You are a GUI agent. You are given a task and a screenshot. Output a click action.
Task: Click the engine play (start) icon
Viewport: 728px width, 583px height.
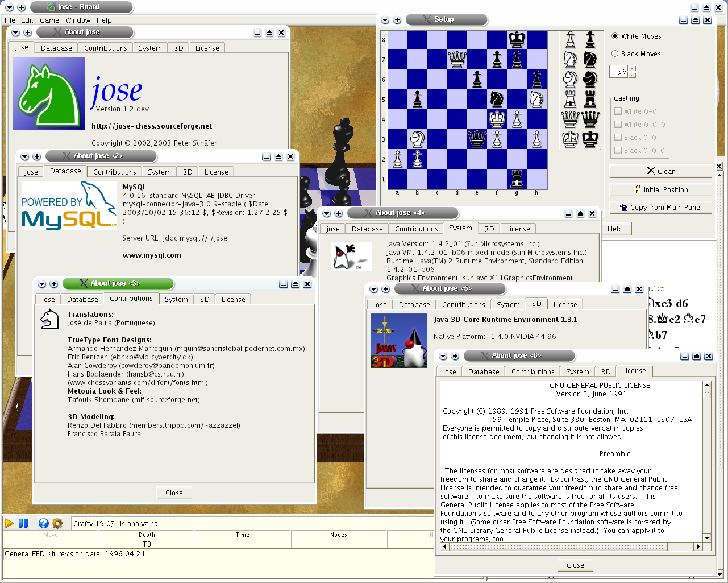[10, 523]
